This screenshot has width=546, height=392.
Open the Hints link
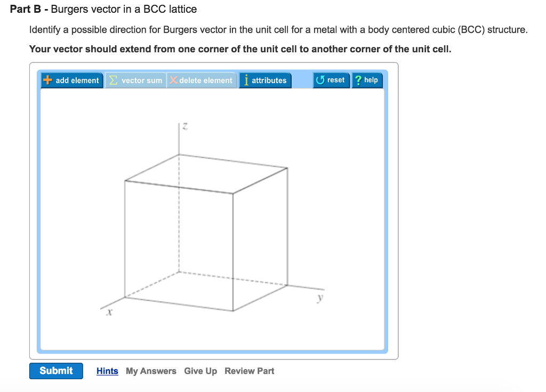click(x=107, y=371)
